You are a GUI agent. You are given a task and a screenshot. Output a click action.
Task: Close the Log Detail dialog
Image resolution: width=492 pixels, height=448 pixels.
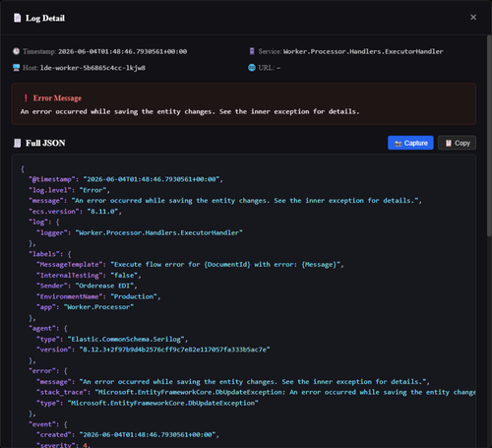[x=473, y=17]
